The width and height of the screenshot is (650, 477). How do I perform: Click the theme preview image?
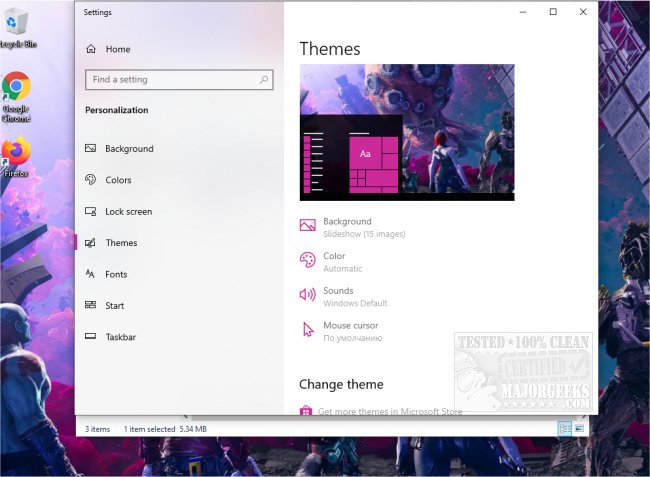(x=407, y=132)
